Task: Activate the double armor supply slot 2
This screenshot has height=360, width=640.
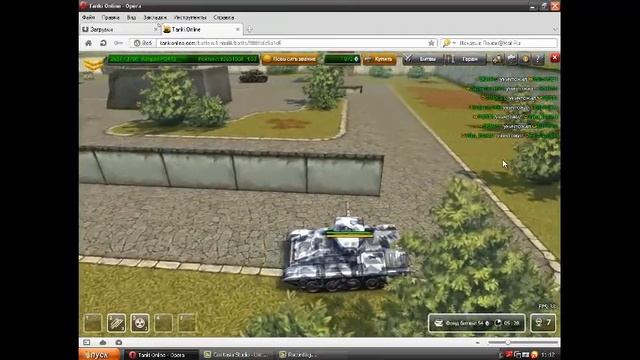Action: [116, 323]
